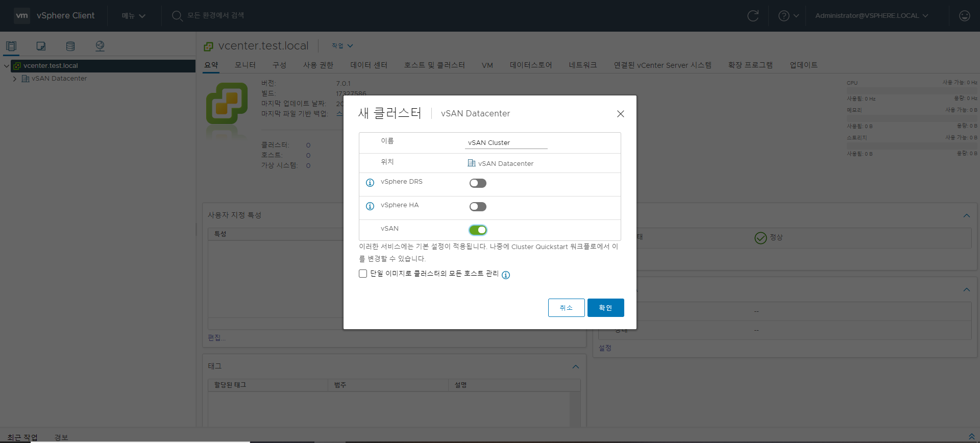
Task: Switch to the 모니터 tab
Action: pyautogui.click(x=245, y=65)
